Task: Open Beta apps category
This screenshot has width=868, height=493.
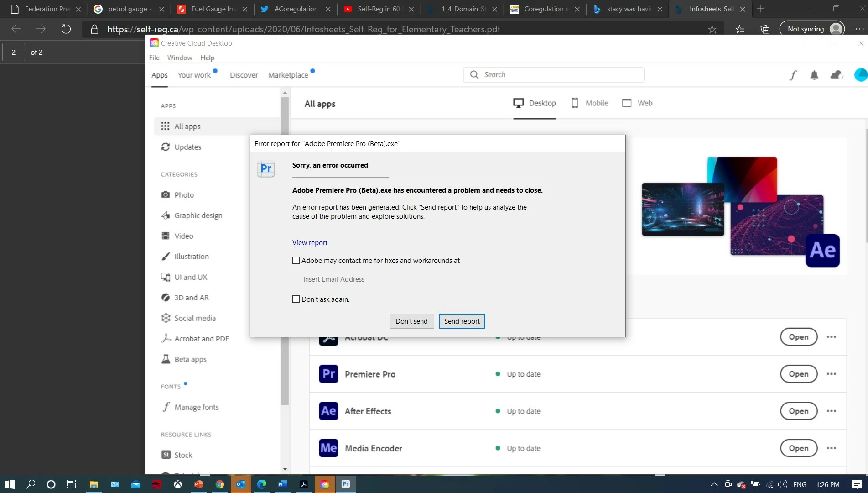Action: click(x=190, y=359)
